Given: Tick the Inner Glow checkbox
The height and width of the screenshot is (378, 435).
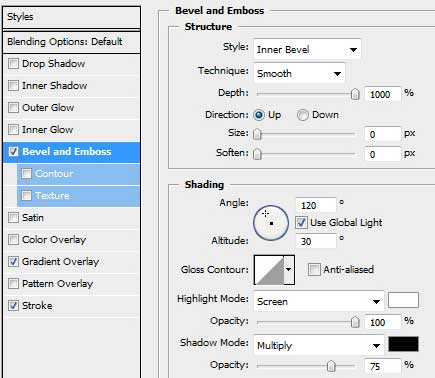Looking at the screenshot, I should pos(13,129).
